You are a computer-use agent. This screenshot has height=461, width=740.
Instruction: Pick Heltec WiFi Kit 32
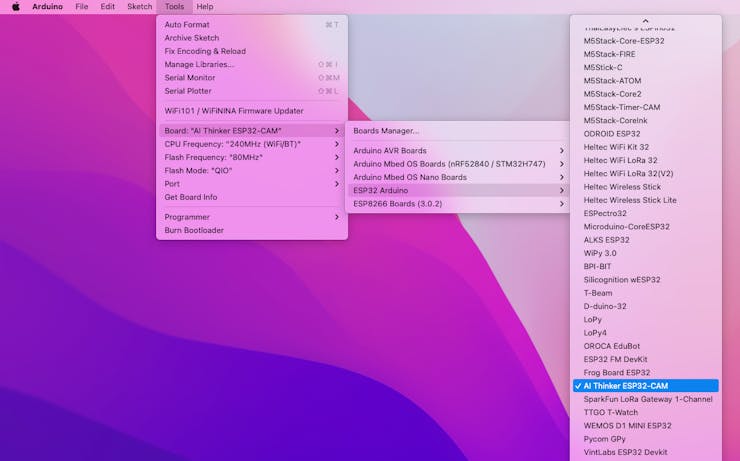click(646, 147)
